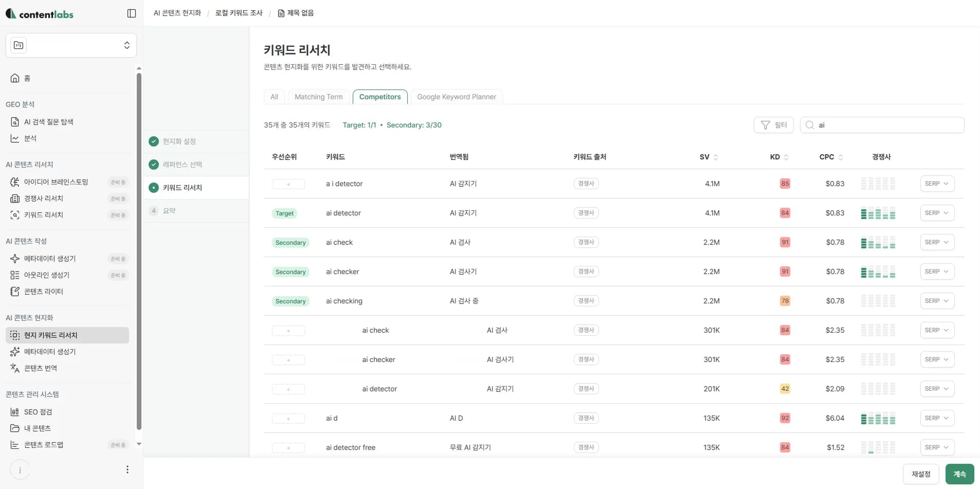Click the three-dot user menu icon
This screenshot has width=980, height=489.
(128, 469)
